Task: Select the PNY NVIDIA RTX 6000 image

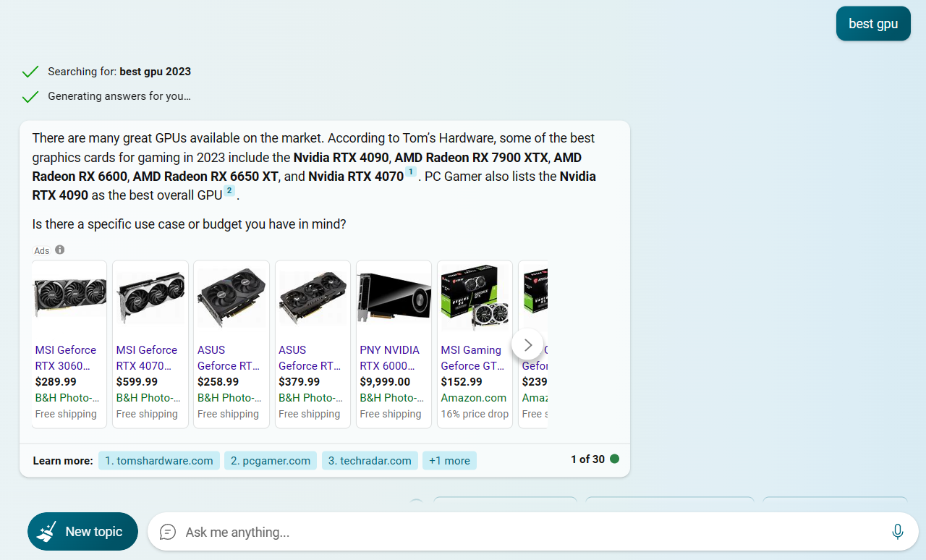Action: click(394, 295)
